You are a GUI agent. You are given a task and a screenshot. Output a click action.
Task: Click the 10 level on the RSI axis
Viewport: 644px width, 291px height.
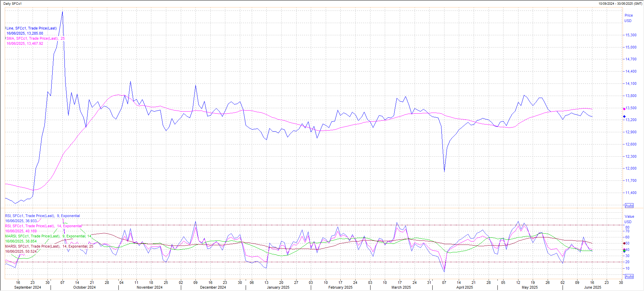[627, 269]
